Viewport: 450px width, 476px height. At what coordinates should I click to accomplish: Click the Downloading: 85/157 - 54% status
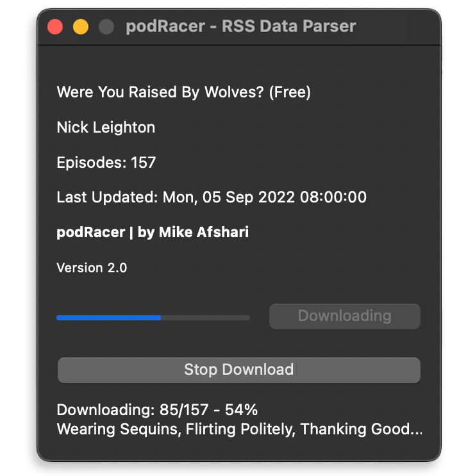(x=157, y=410)
